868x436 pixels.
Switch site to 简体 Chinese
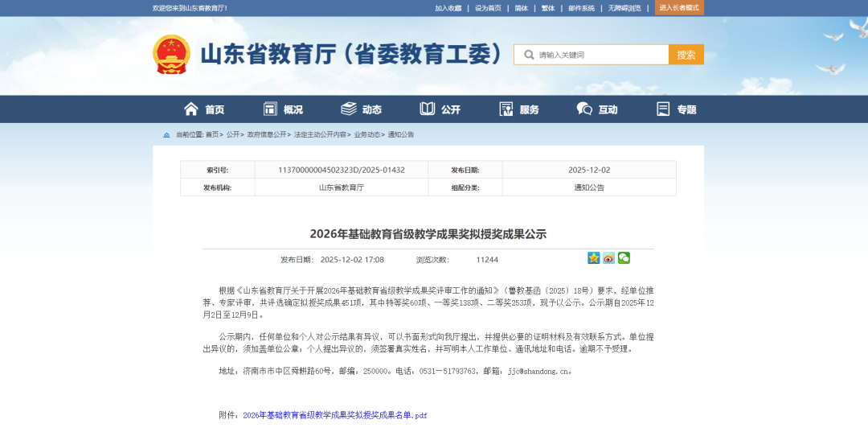[x=521, y=8]
